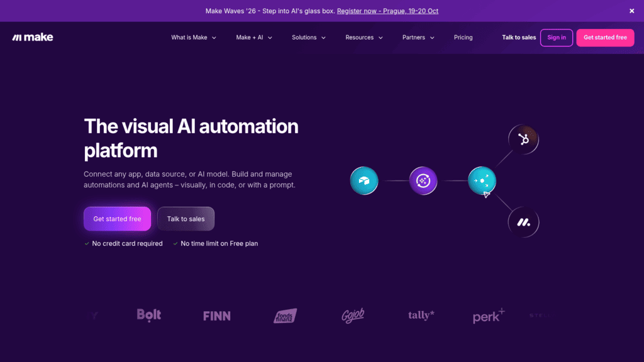Click the purple AI agent node icon

(423, 180)
